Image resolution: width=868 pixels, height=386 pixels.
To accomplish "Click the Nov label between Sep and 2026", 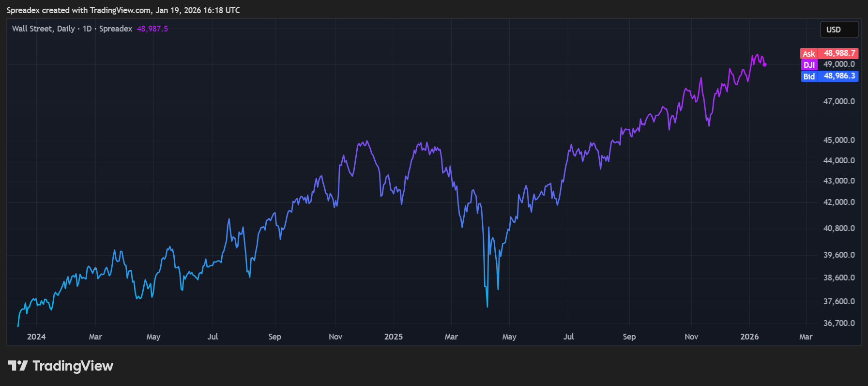I will coord(691,337).
